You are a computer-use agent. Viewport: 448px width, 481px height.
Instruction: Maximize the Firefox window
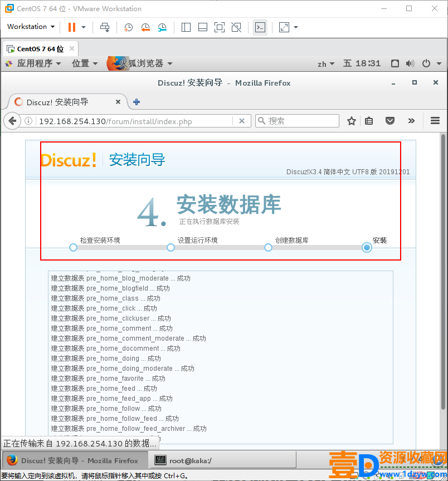pyautogui.click(x=415, y=82)
